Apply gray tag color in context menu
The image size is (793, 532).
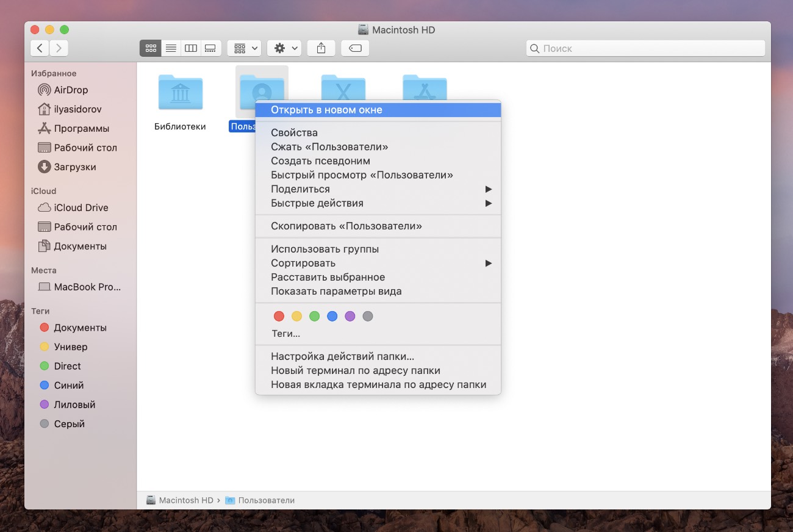(x=367, y=316)
